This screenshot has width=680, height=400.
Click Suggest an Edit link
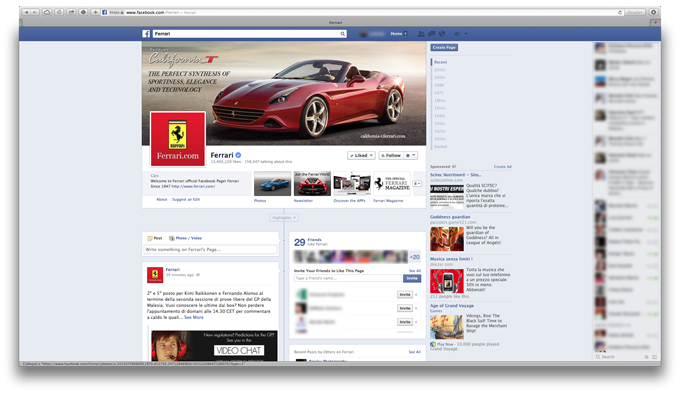tap(186, 200)
